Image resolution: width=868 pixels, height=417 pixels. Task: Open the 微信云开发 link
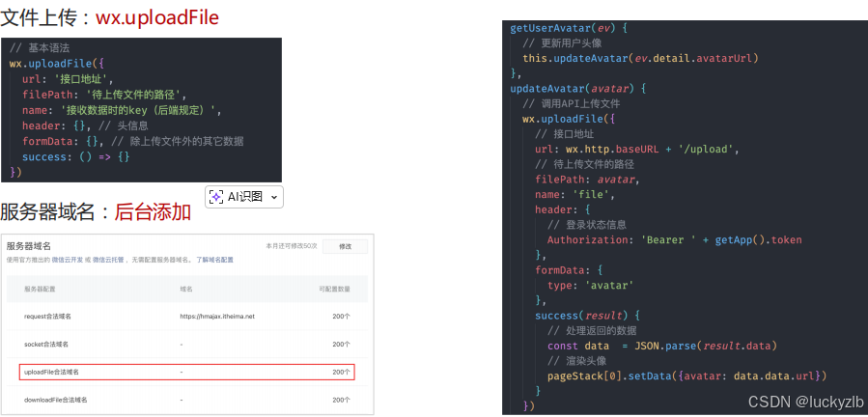[x=67, y=259]
